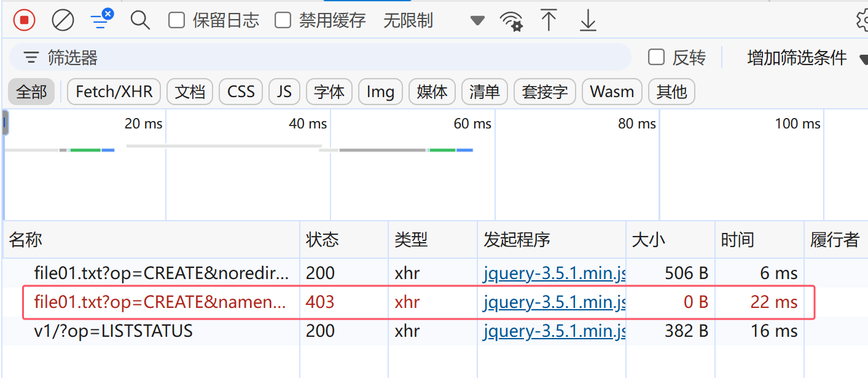The height and width of the screenshot is (378, 868).
Task: Filter by 清单 type
Action: tap(484, 92)
